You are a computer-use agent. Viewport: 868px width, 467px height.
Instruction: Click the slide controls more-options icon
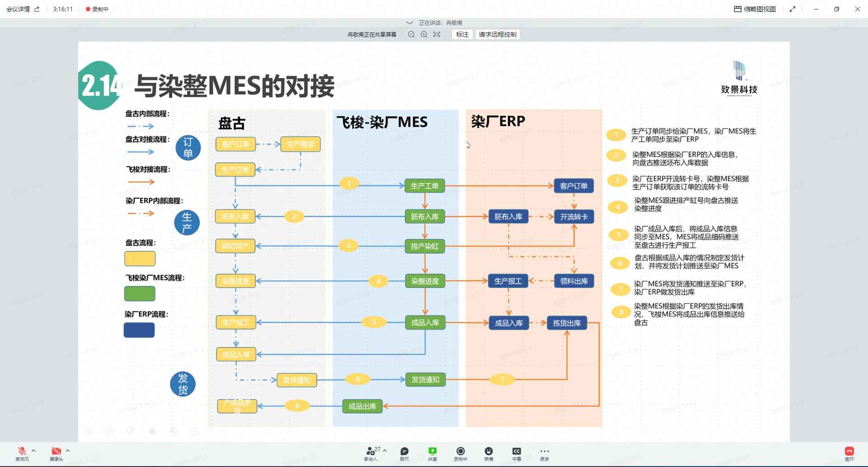(194, 431)
